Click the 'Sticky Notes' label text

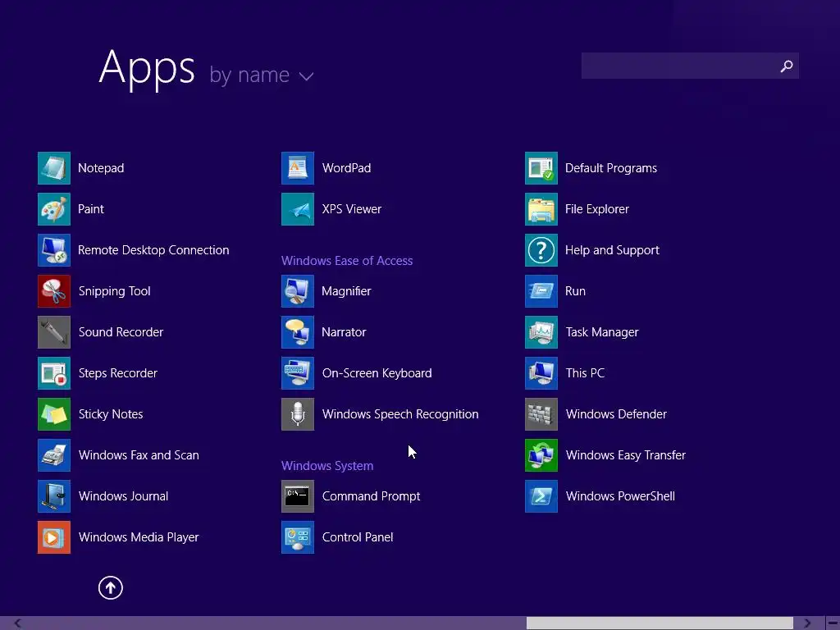coord(111,414)
